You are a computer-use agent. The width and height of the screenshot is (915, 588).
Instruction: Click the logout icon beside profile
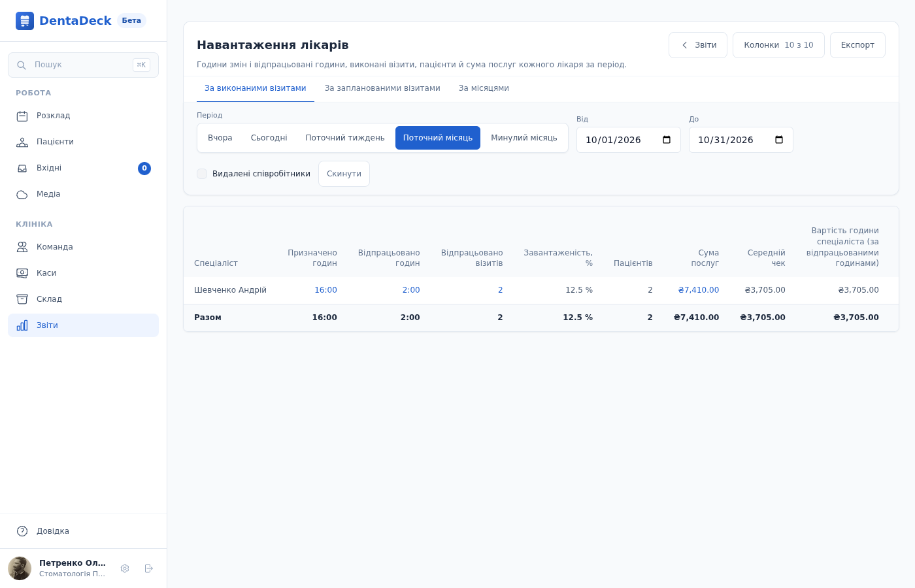click(x=149, y=568)
